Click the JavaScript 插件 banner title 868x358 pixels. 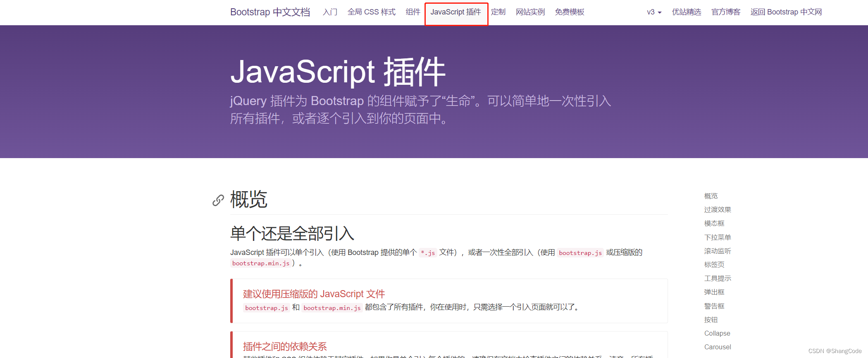click(338, 72)
